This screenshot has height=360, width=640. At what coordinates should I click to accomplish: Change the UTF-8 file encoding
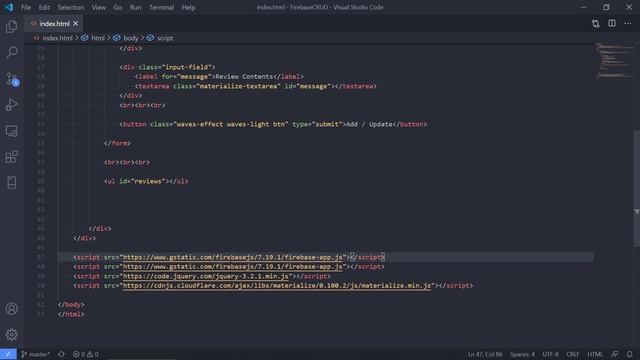[x=550, y=354]
